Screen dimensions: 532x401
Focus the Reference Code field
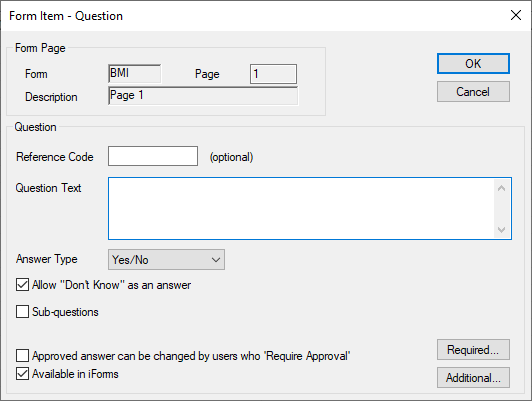153,156
